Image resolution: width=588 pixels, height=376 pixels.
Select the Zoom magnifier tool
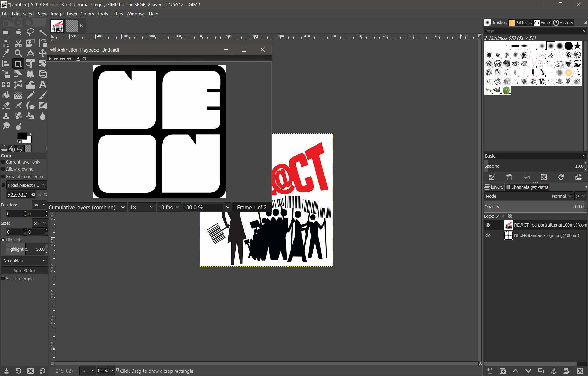pos(18,53)
